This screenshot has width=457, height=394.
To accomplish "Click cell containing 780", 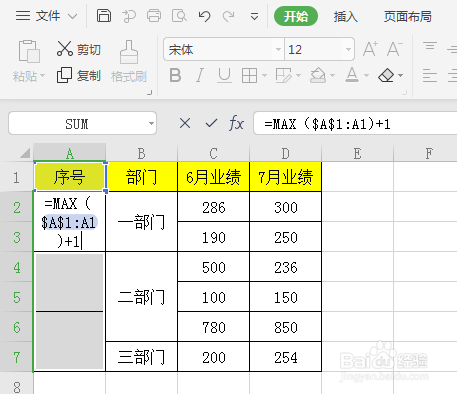I will pyautogui.click(x=213, y=327).
